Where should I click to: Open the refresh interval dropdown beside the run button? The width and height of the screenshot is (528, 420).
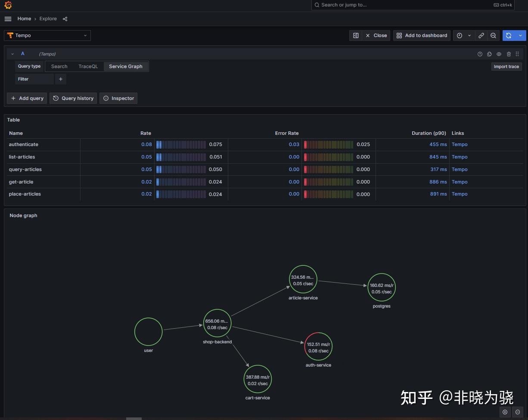point(520,35)
